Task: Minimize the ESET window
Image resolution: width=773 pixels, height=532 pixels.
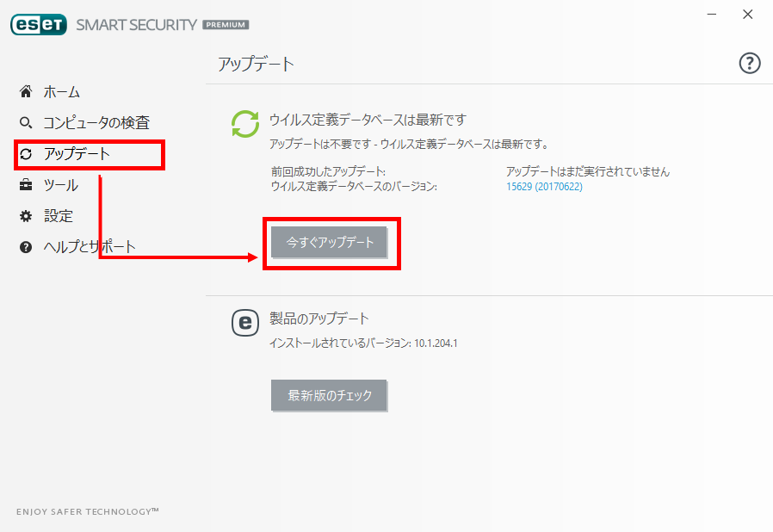Action: tap(712, 15)
